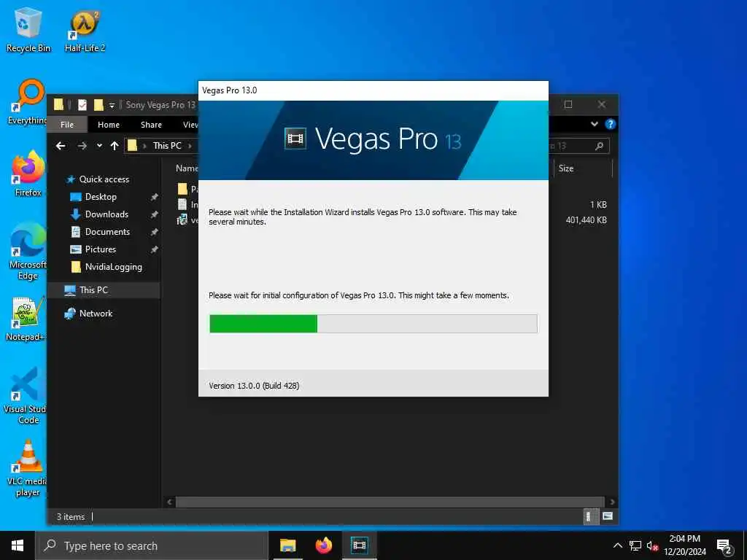The image size is (747, 560).
Task: Maximize the Explorer window
Action: [568, 104]
